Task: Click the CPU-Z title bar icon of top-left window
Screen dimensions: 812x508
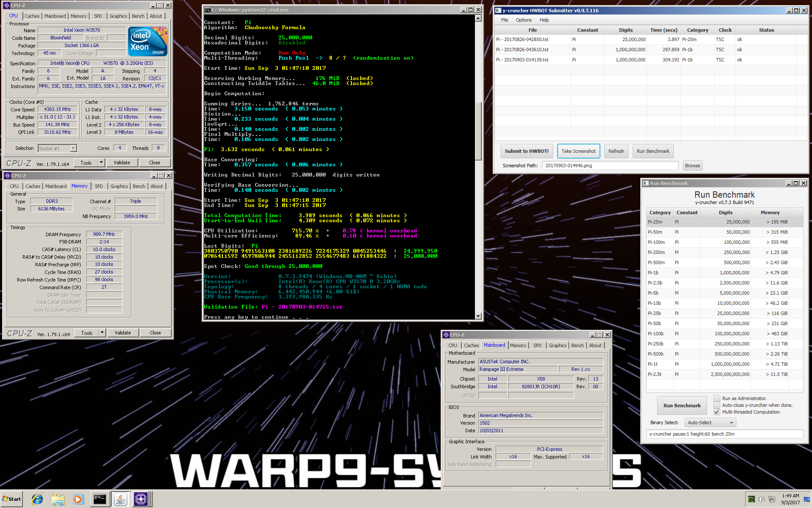Action: coord(7,6)
